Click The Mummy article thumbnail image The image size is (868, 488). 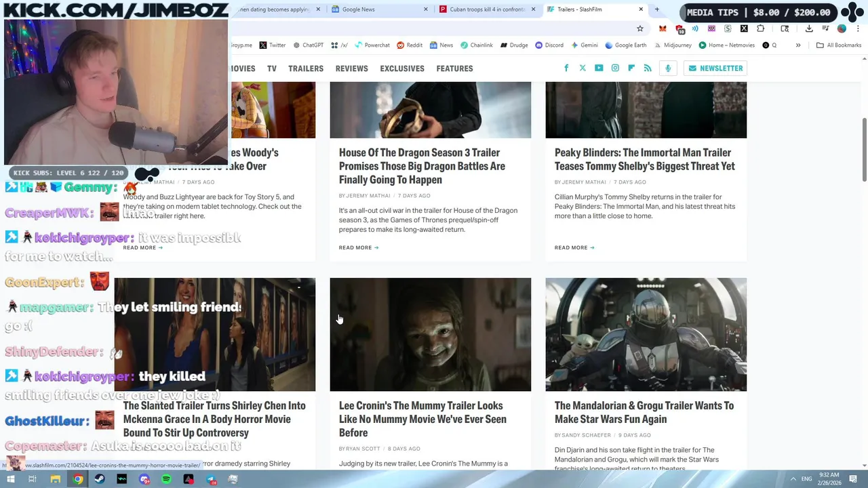(x=431, y=334)
